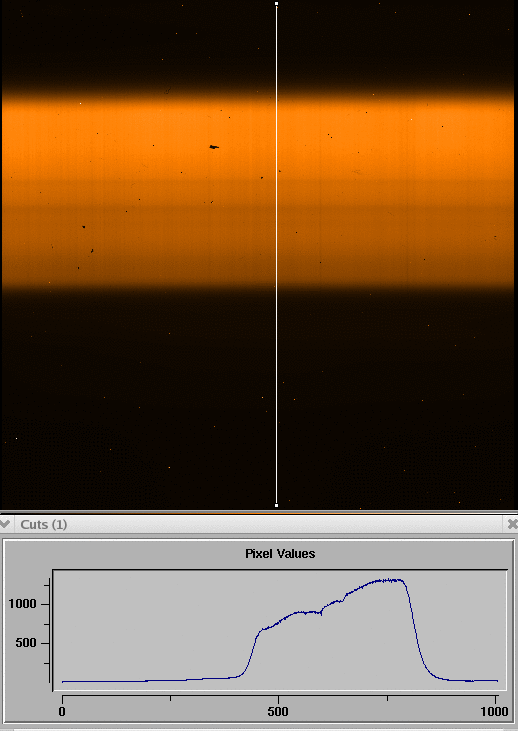
Task: Click the plateau peak of the pixel curve
Action: click(x=389, y=580)
